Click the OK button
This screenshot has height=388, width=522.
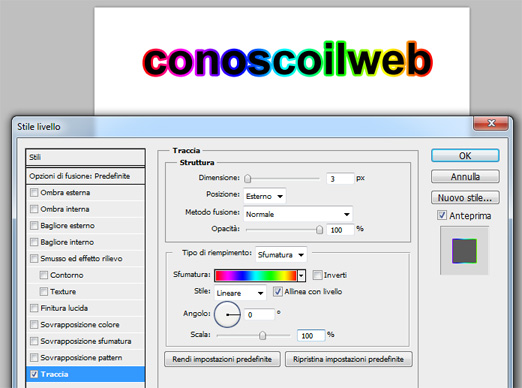[465, 156]
